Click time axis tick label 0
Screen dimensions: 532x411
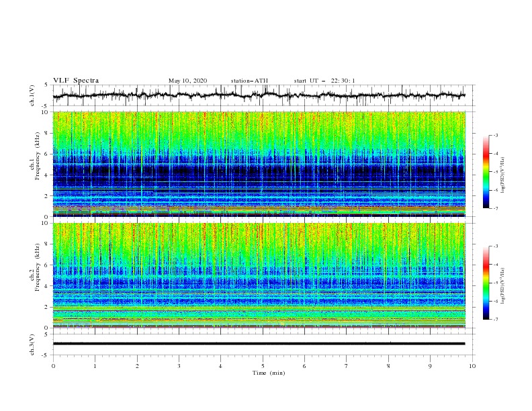click(x=53, y=366)
